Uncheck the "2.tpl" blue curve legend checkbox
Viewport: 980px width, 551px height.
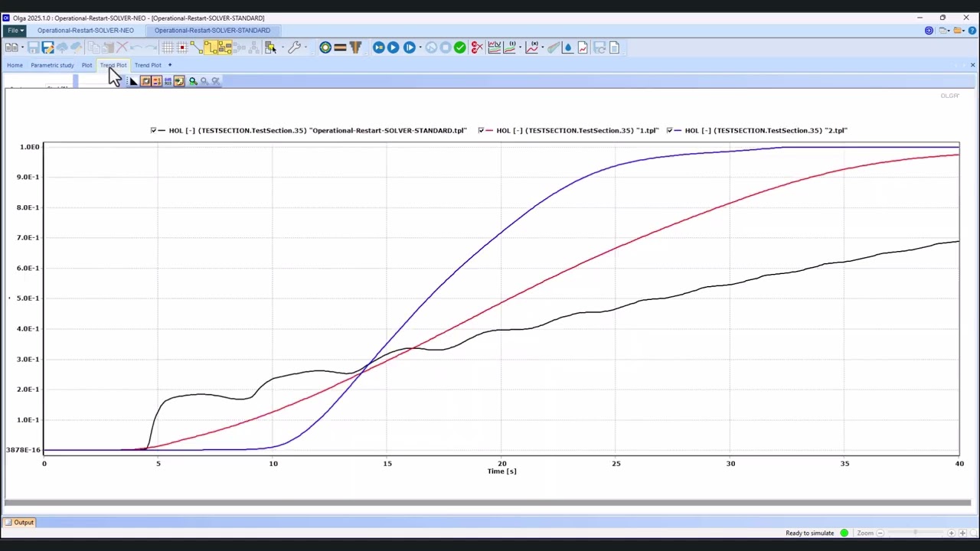click(670, 130)
